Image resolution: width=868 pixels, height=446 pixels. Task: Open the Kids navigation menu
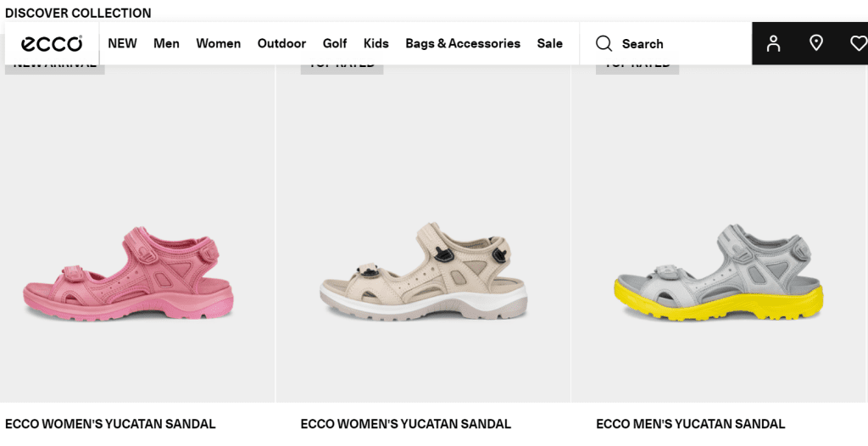click(376, 43)
